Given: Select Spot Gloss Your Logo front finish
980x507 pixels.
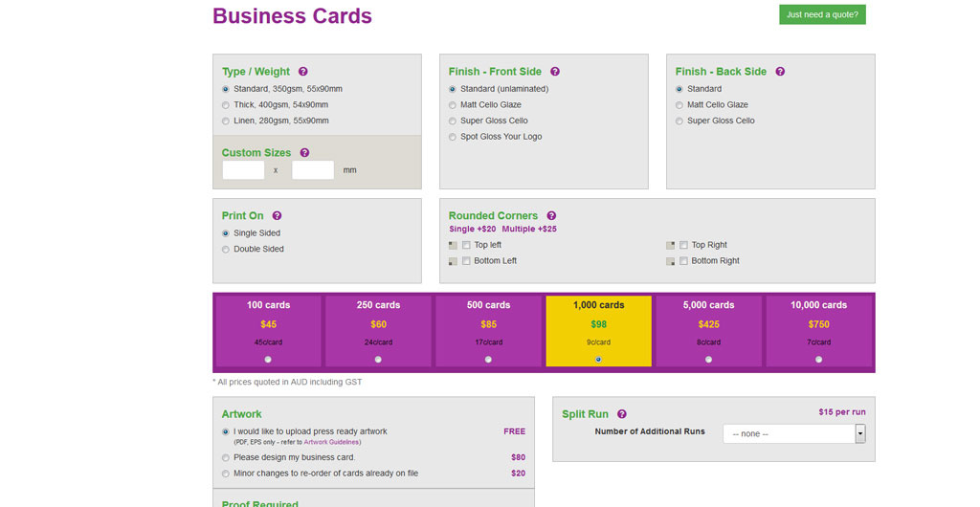Looking at the screenshot, I should tap(453, 137).
